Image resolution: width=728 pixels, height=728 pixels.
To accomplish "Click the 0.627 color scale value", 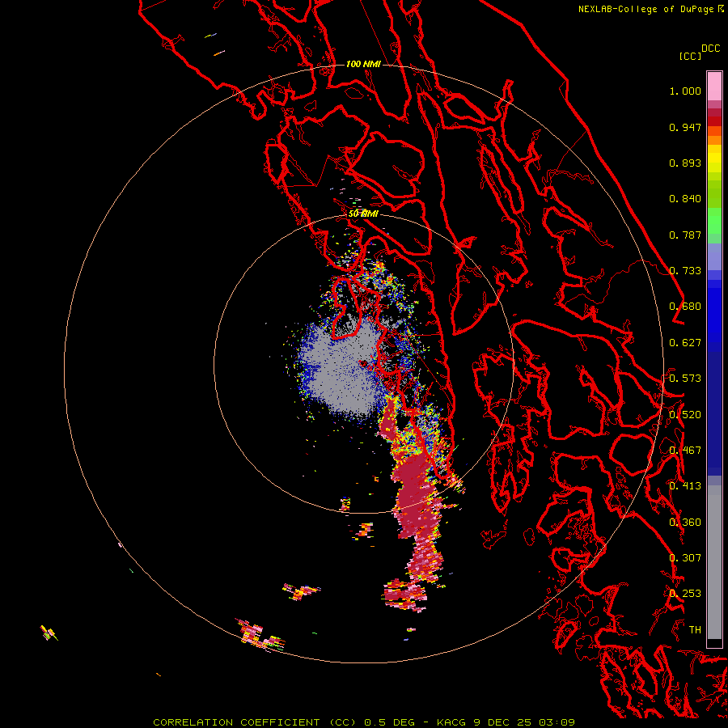I will pyautogui.click(x=685, y=343).
